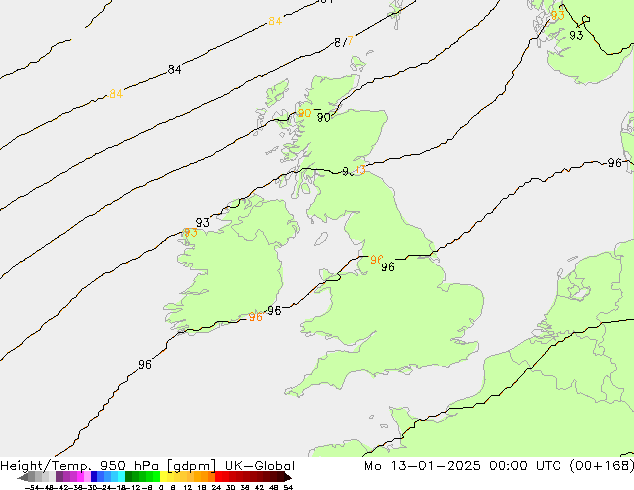The height and width of the screenshot is (490, 634).
Task: Click the orange '96' label on Ireland's south coast
Action: click(256, 317)
